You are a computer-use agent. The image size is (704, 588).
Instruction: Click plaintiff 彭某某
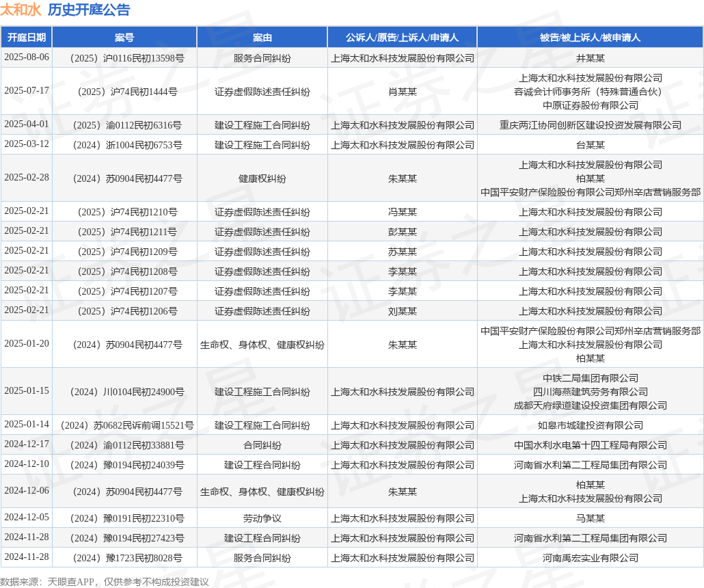403,231
